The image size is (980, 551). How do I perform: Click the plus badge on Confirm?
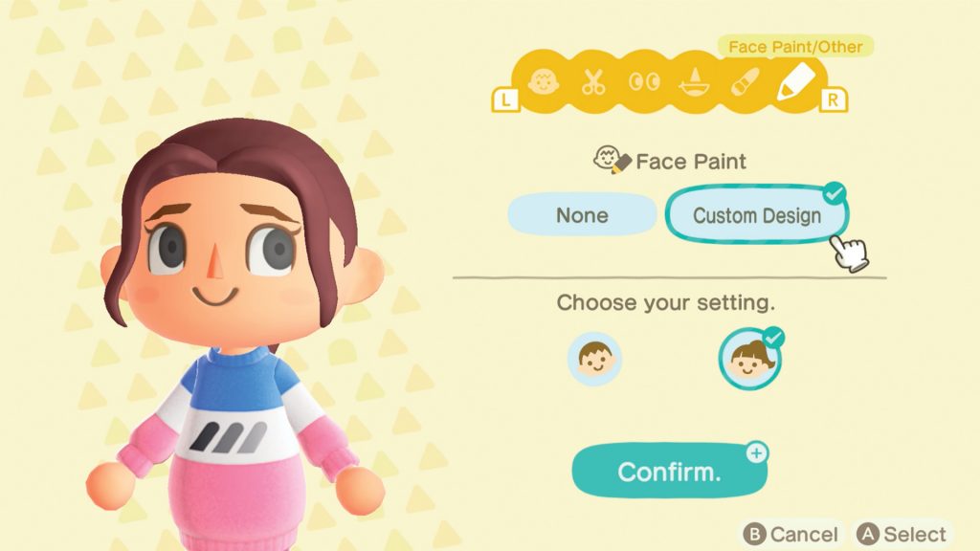[x=757, y=452]
